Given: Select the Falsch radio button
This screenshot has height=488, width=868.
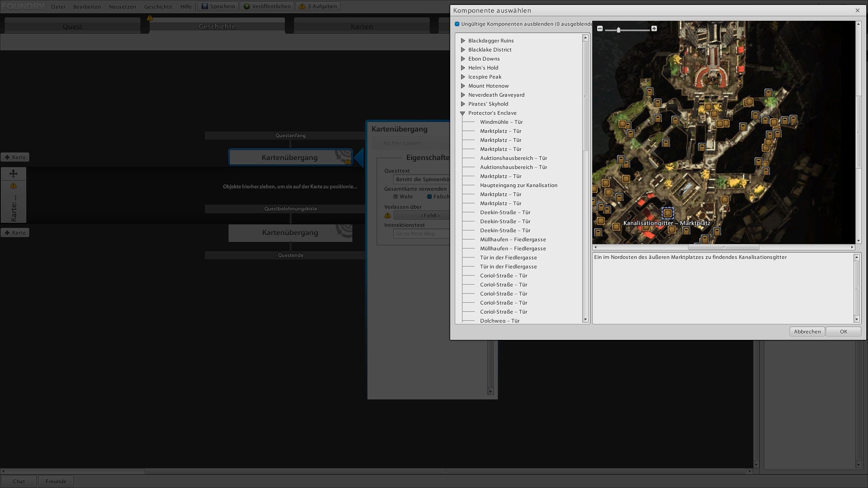Looking at the screenshot, I should click(x=429, y=197).
